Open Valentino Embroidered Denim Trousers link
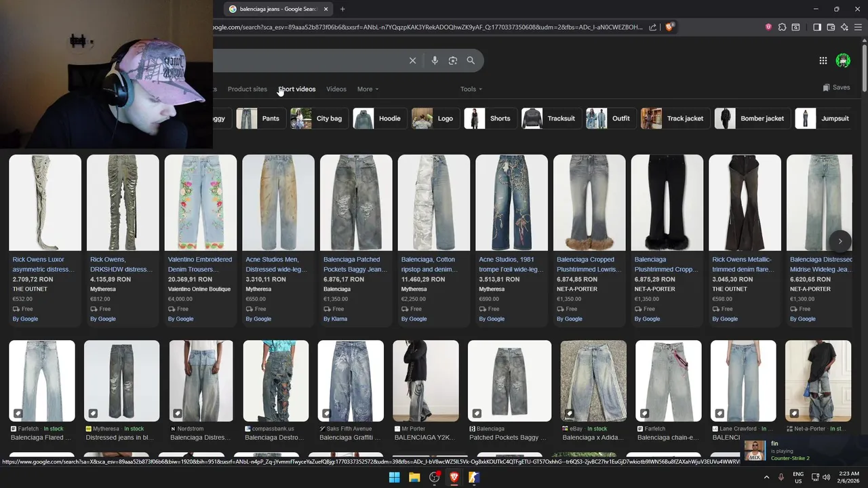The width and height of the screenshot is (868, 488). pyautogui.click(x=200, y=264)
